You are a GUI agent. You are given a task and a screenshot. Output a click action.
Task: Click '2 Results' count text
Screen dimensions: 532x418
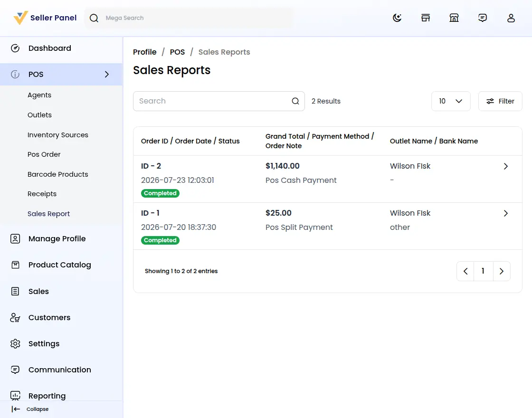[326, 101]
